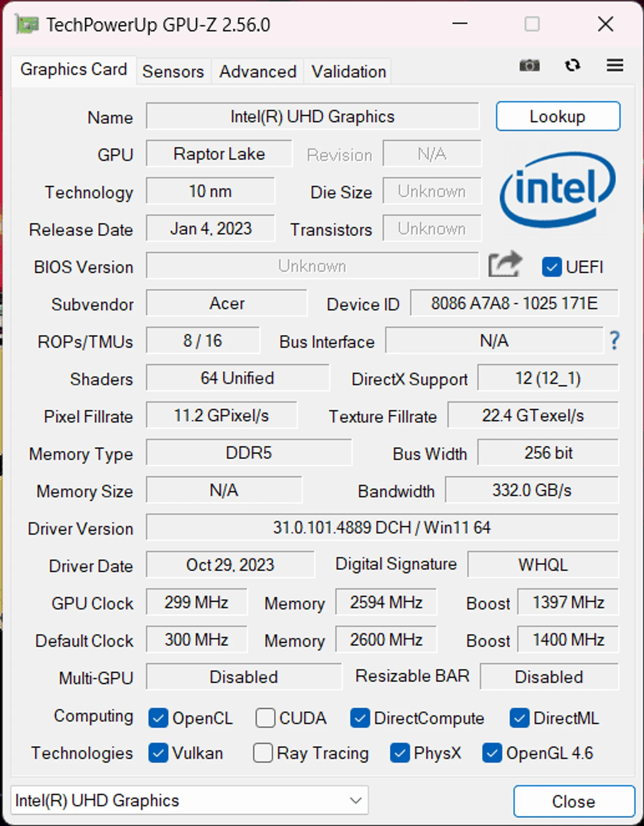Switch to the Sensors tab
The image size is (644, 826).
coord(173,71)
